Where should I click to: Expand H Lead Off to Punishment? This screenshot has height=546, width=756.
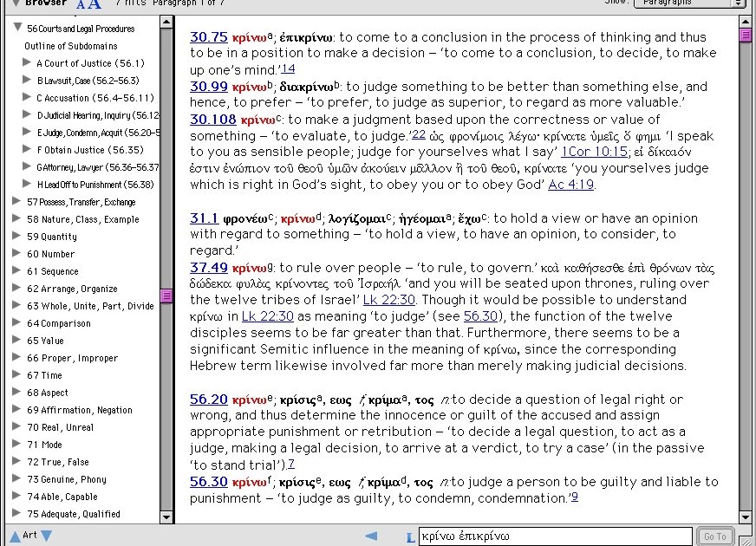27,184
